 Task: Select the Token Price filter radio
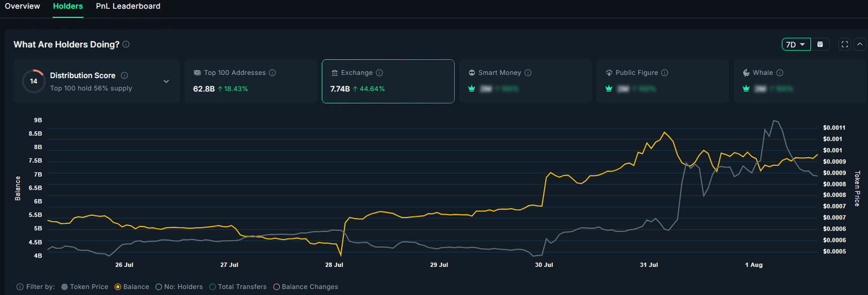click(x=65, y=287)
